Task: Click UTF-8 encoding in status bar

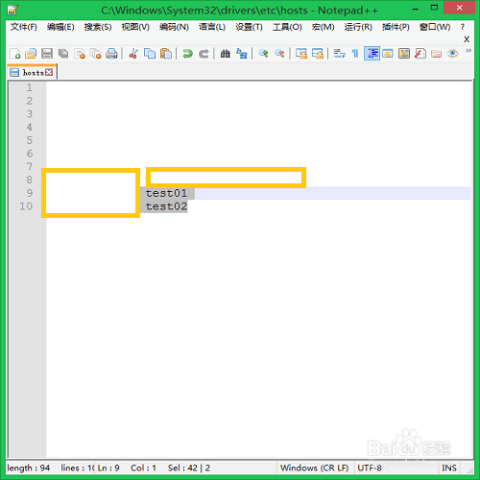Action: point(369,468)
